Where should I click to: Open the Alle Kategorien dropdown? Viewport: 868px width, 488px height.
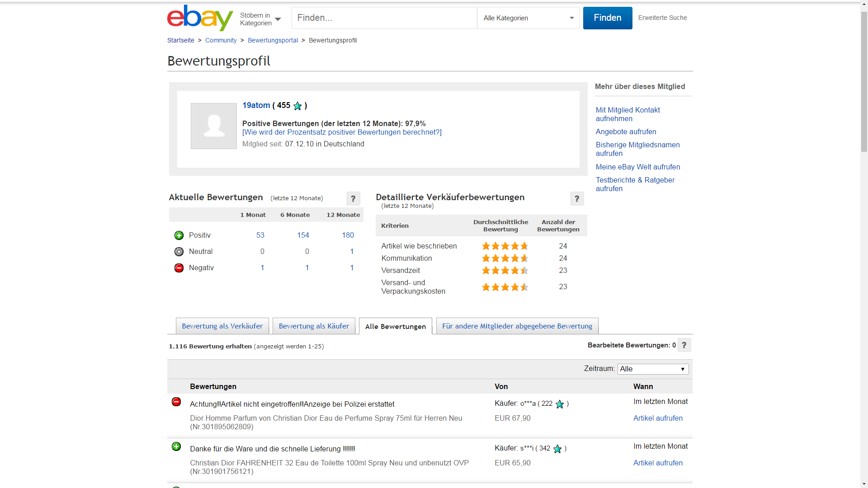[x=528, y=18]
